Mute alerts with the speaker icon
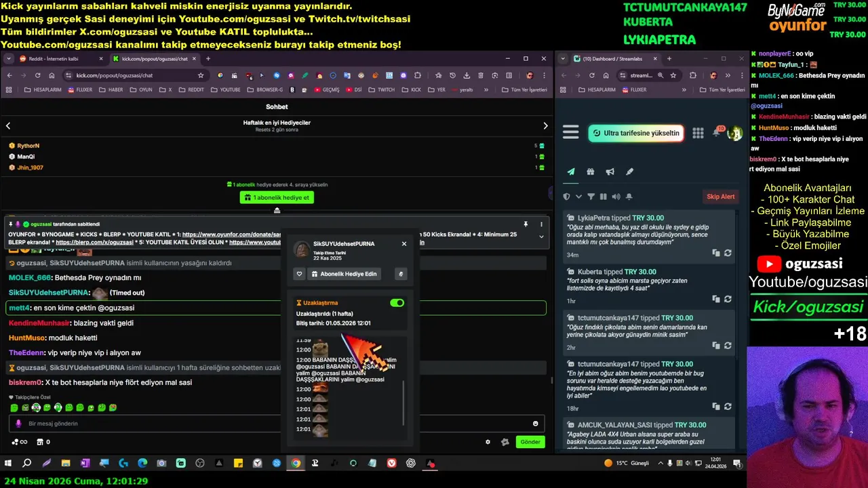 (616, 197)
